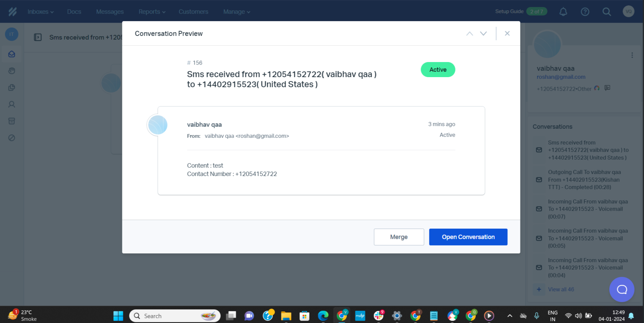Open File Explorer from the taskbar
644x323 pixels.
point(286,316)
